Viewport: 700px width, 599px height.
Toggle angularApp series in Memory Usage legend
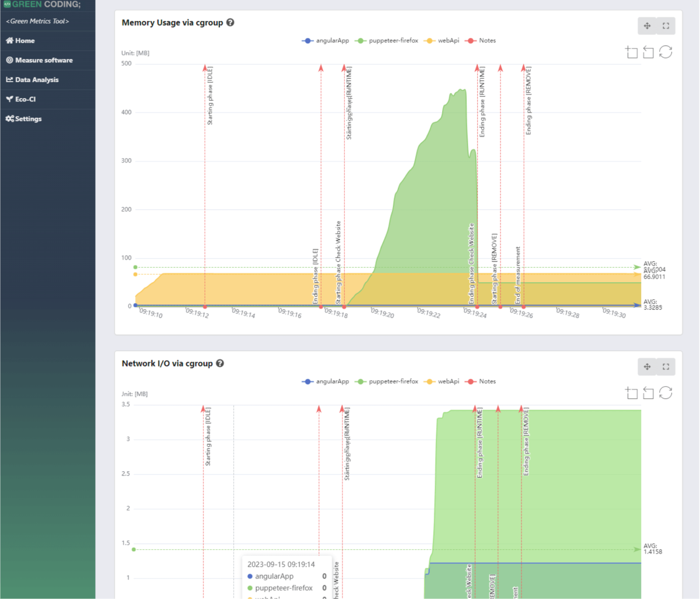click(x=325, y=41)
